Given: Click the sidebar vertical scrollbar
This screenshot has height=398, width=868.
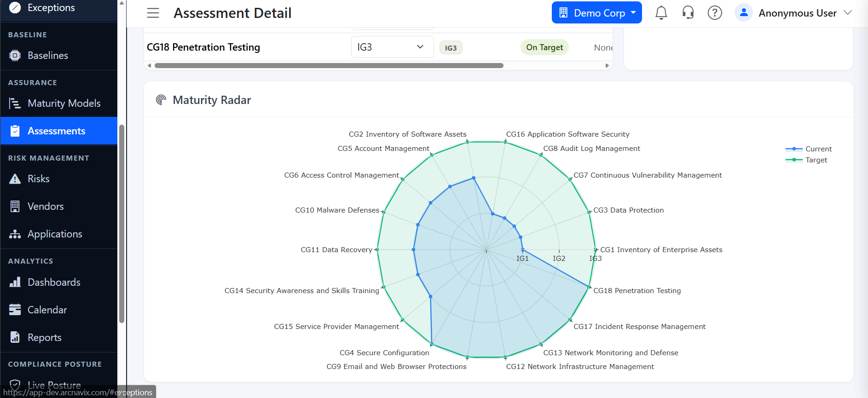Looking at the screenshot, I should pos(122,224).
